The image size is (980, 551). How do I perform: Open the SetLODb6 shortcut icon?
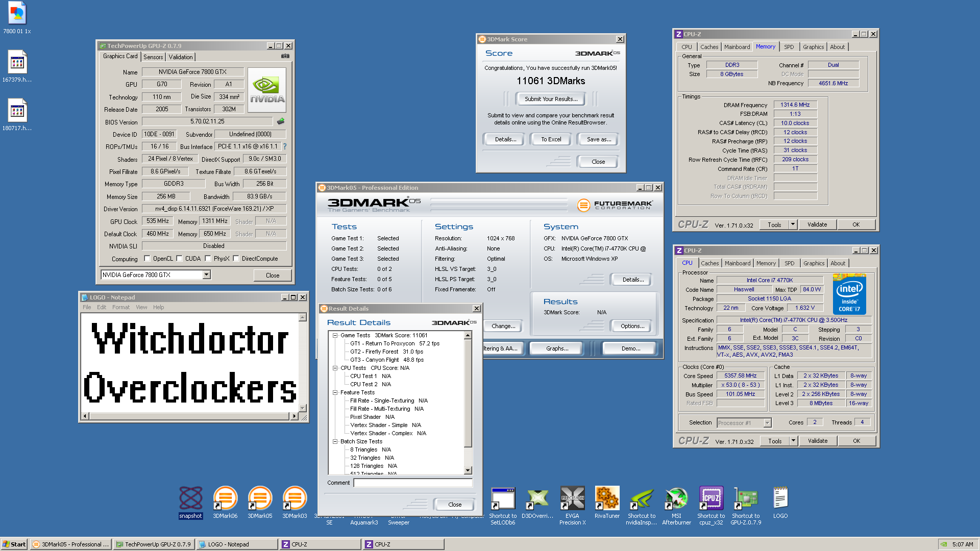point(503,506)
